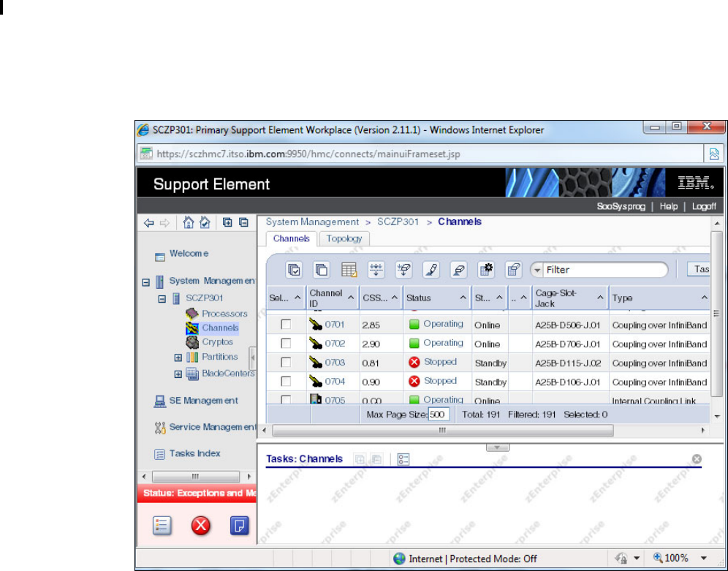The image size is (728, 571).
Task: Click the Back arrow in navigation toolbar
Action: (148, 223)
